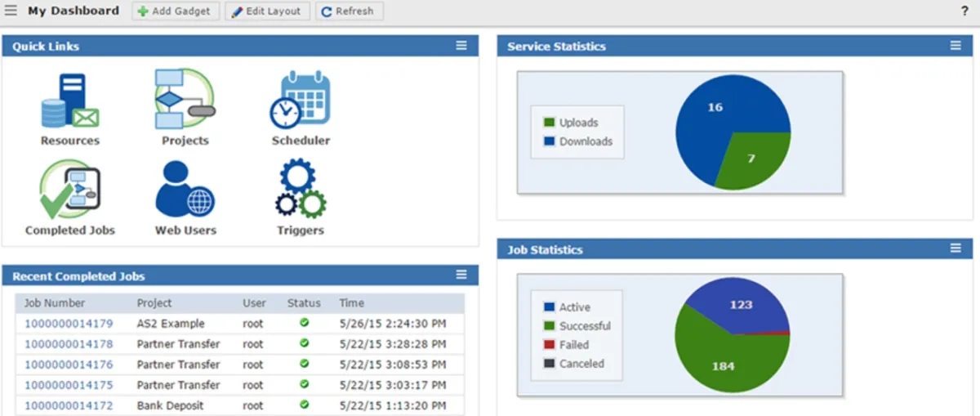Open the Projects quick link

pos(185,109)
